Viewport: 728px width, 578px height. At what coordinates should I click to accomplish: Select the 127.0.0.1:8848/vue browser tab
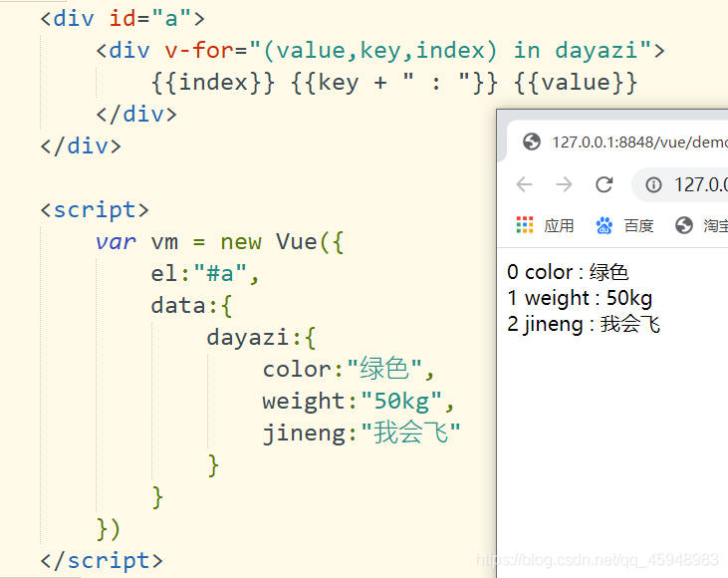click(x=617, y=142)
